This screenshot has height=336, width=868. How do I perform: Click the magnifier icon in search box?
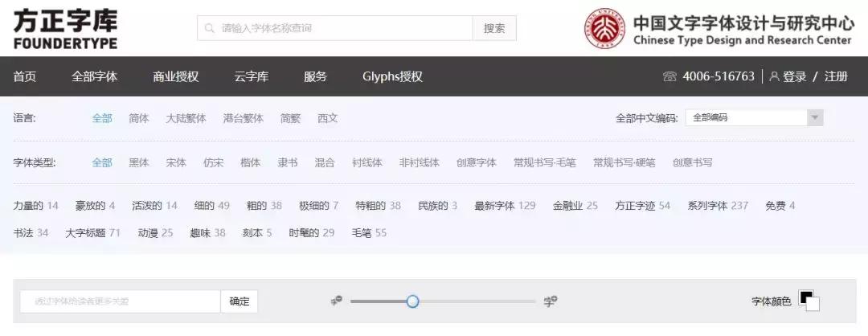(209, 28)
